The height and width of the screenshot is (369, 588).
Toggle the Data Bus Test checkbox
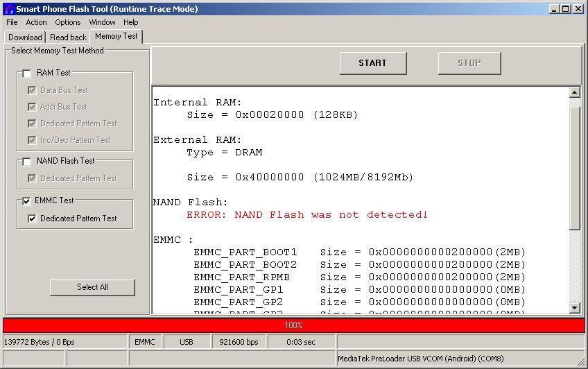[x=33, y=90]
